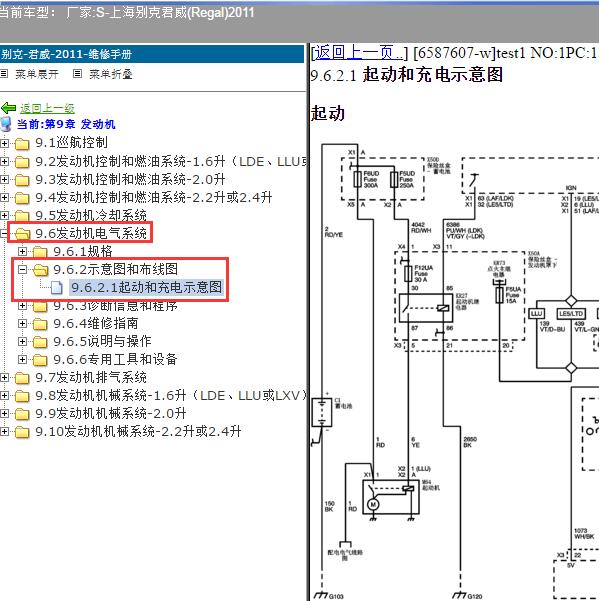Screen dimensions: 599x601
Task: Expand the 9.2发动机控制和燃油系统-1.6升 node
Action: click(4, 161)
